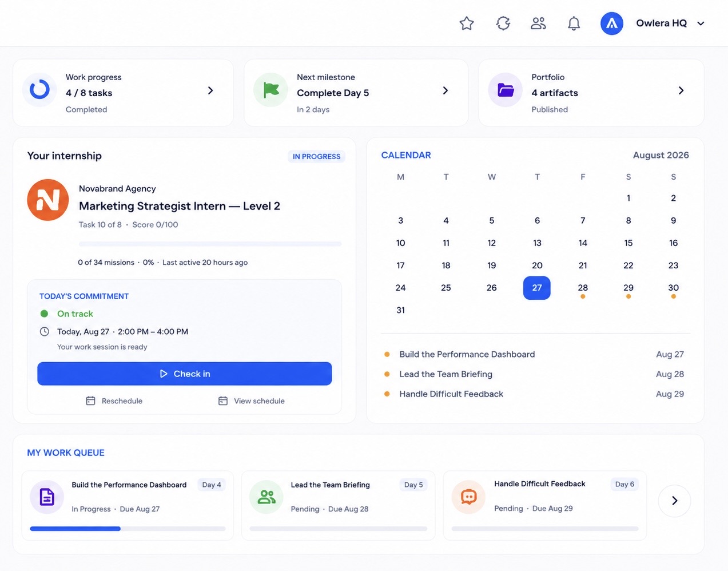
Task: Open calendar event Build the Performance Dashboard
Action: pyautogui.click(x=467, y=354)
